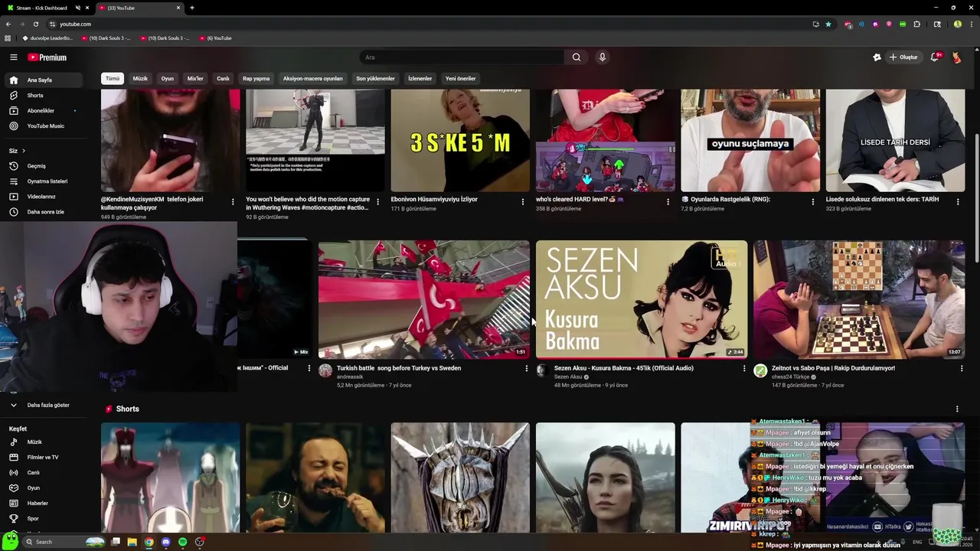Click the Oluştur create button
This screenshot has height=551, width=980.
[903, 57]
